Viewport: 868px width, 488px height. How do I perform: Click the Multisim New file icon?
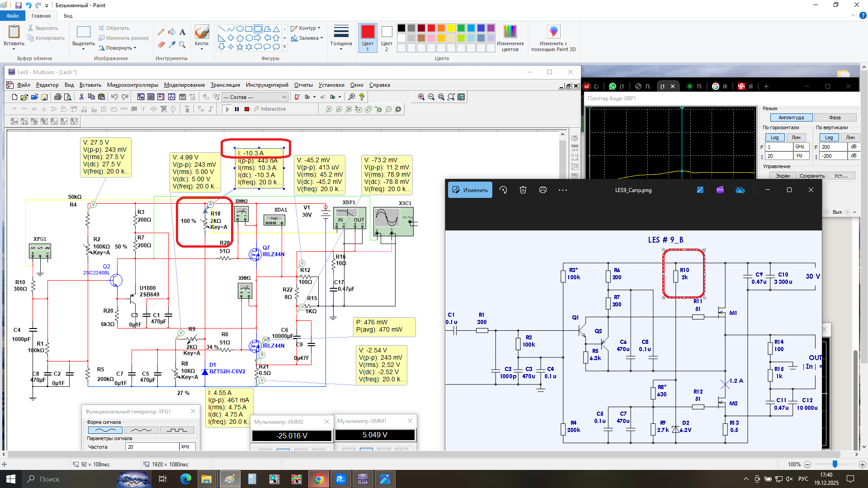[x=14, y=97]
